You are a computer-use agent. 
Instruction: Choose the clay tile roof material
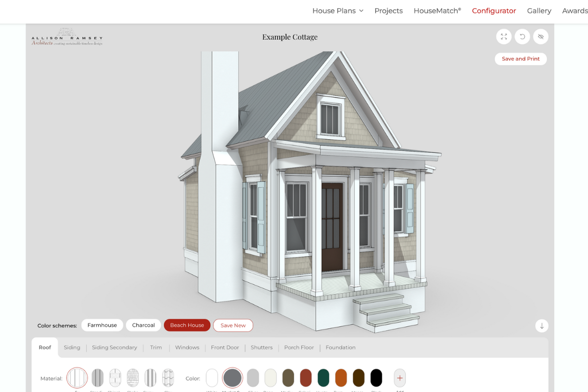tap(168, 378)
